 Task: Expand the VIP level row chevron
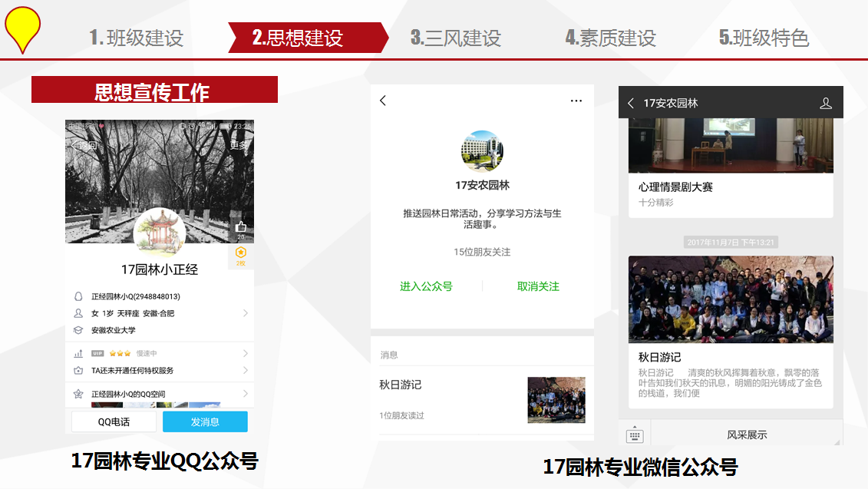pos(246,353)
